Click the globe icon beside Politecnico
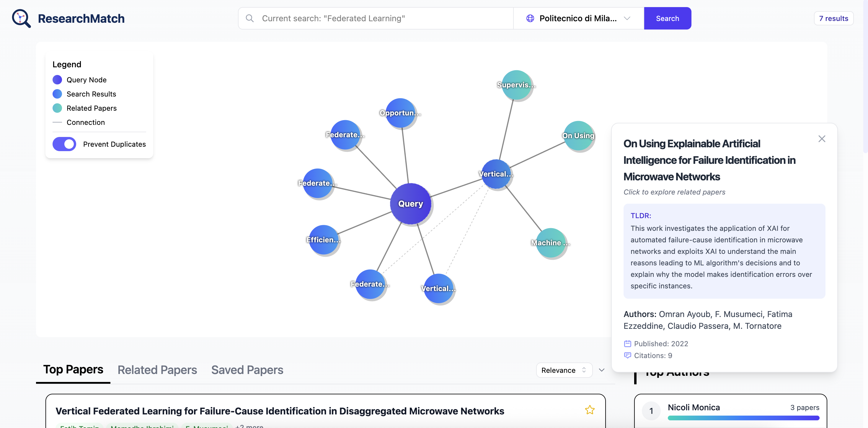This screenshot has height=428, width=868. click(x=530, y=18)
